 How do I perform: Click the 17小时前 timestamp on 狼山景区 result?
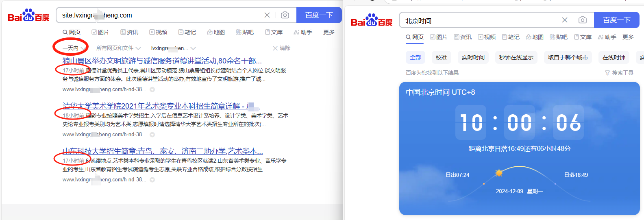(x=74, y=70)
